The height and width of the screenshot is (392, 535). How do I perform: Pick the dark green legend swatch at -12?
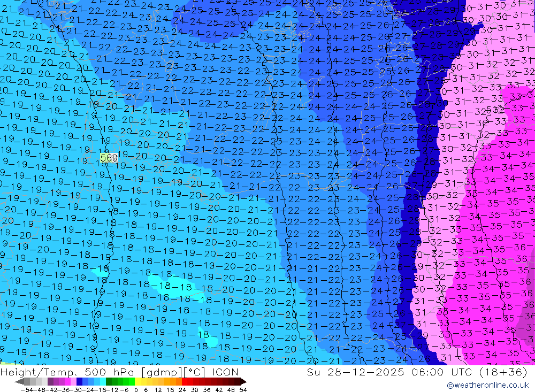pyautogui.click(x=109, y=382)
